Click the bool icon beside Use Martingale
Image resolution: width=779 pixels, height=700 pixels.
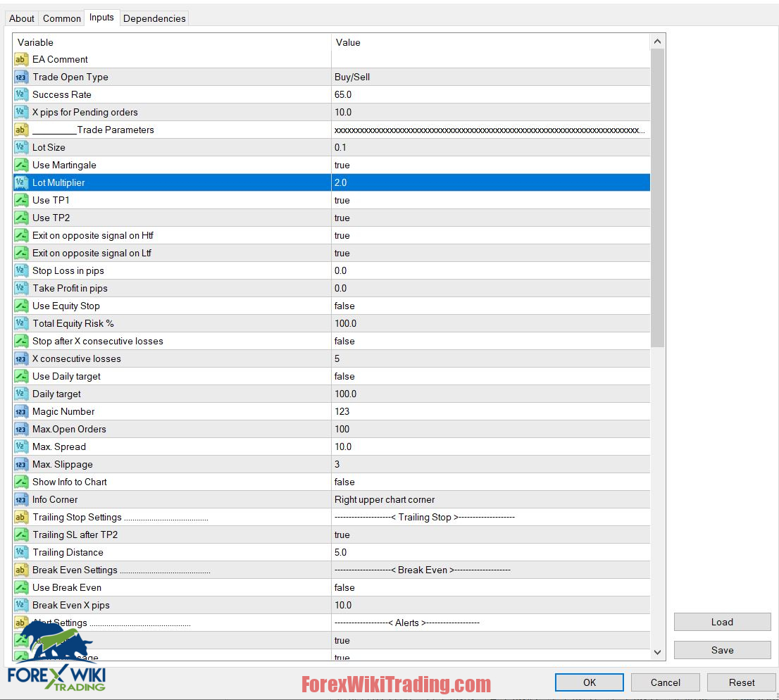click(x=21, y=165)
